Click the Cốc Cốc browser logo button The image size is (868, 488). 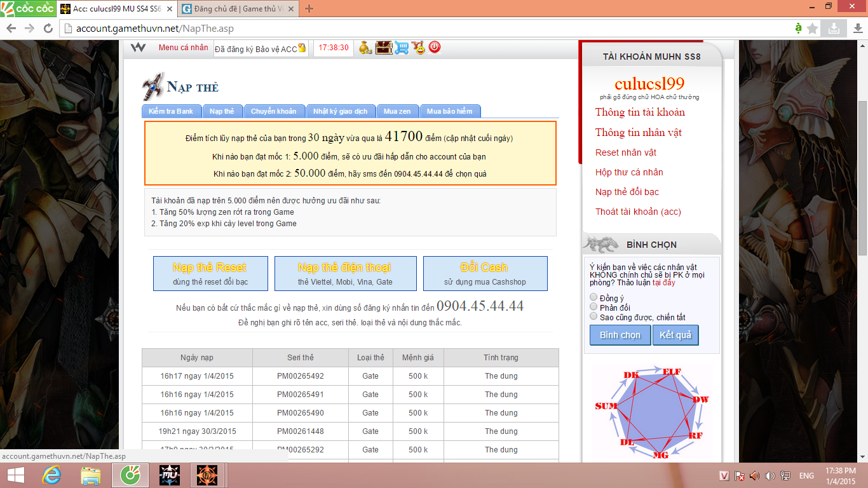click(x=27, y=9)
